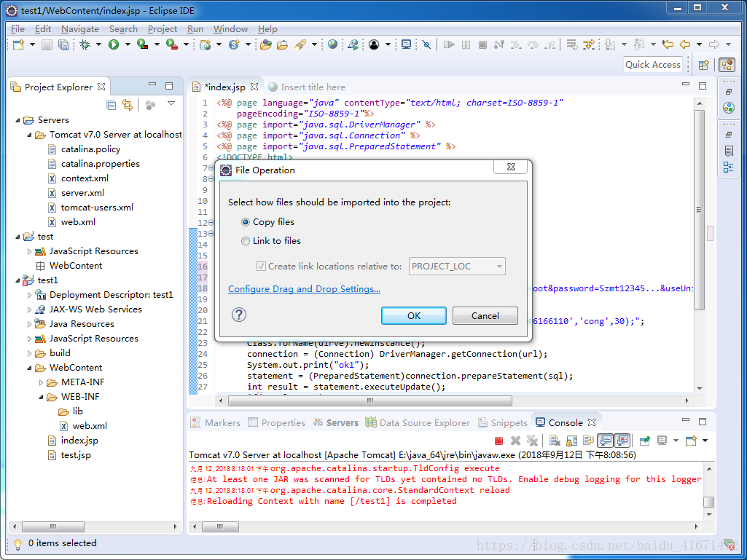Click Cancel in File Operation dialog
The height and width of the screenshot is (560, 747).
(x=485, y=316)
